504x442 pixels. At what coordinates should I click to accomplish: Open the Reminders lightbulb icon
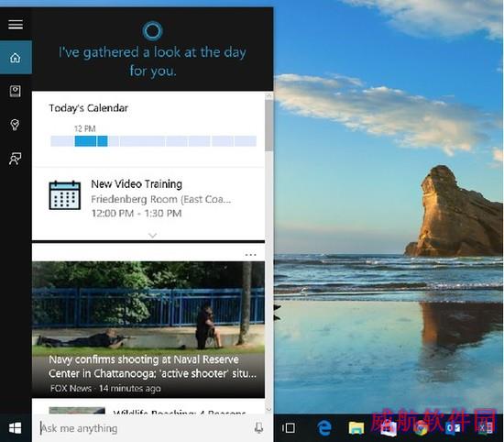point(15,125)
